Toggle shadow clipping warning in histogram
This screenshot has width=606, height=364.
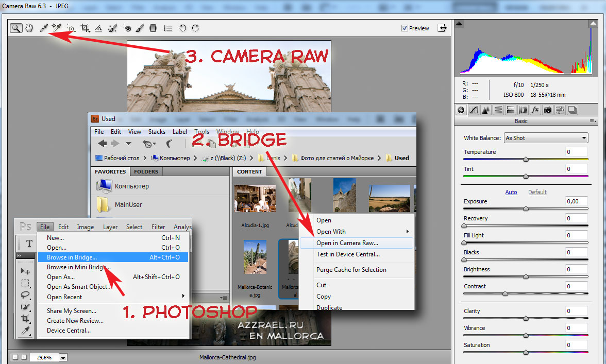(460, 24)
